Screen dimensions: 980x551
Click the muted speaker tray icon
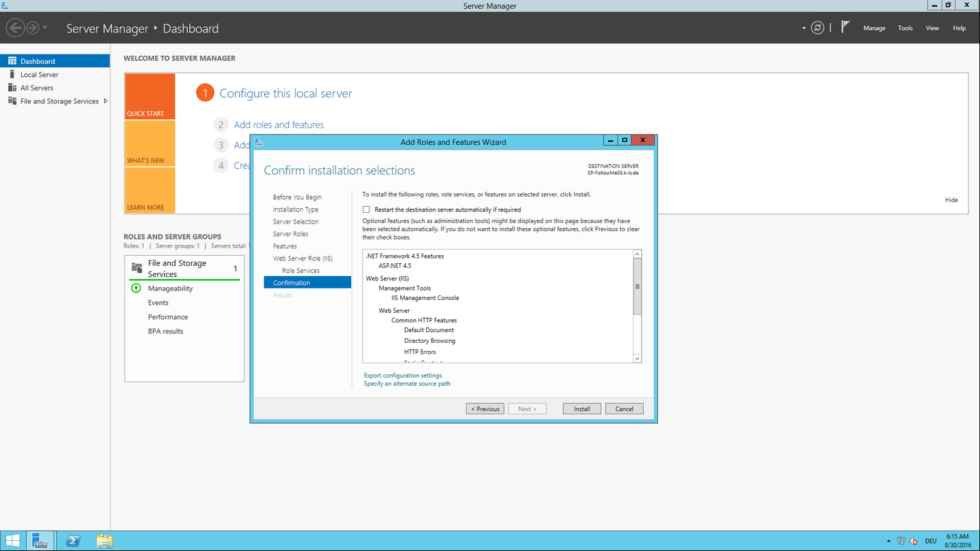pyautogui.click(x=914, y=541)
